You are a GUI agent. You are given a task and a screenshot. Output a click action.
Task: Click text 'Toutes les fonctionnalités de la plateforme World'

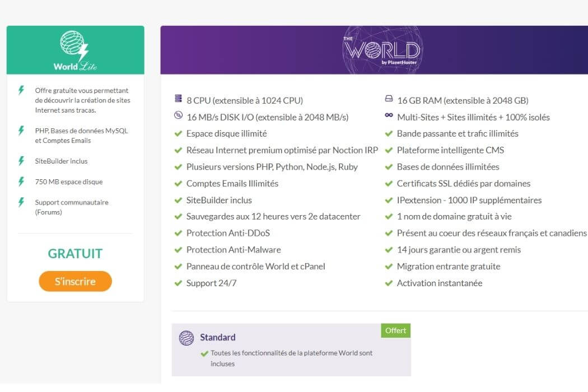284,353
